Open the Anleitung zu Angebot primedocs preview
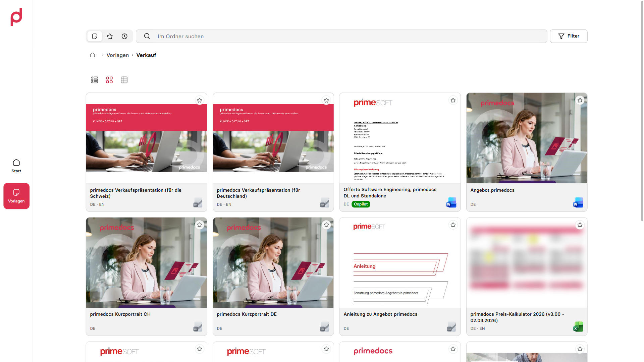Image resolution: width=644 pixels, height=362 pixels. [x=400, y=263]
